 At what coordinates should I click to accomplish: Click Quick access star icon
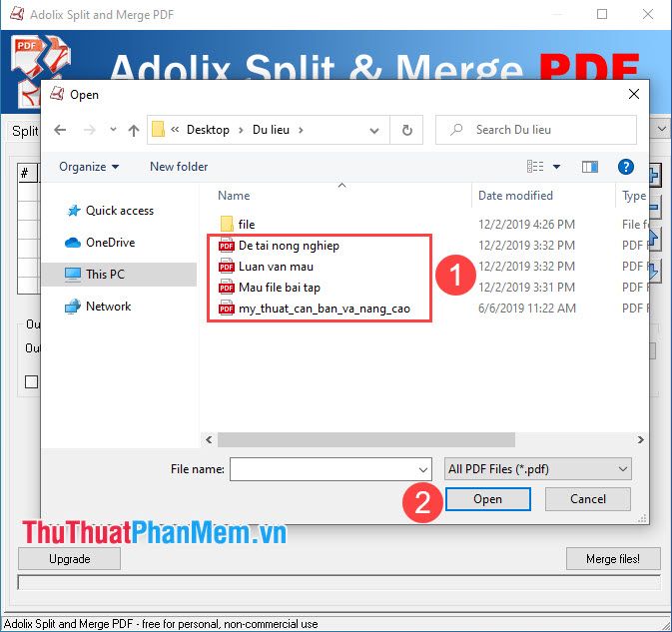click(x=74, y=211)
